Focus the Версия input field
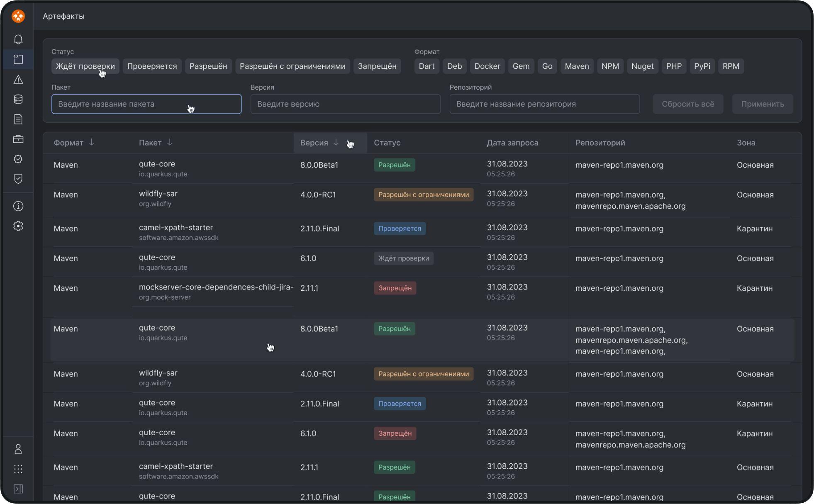This screenshot has width=814, height=504. pyautogui.click(x=346, y=104)
